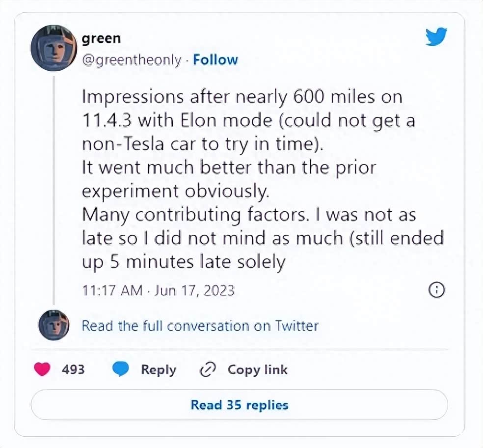The image size is (483, 448).
Task: Read the full conversation on Twitter
Action: click(x=200, y=326)
